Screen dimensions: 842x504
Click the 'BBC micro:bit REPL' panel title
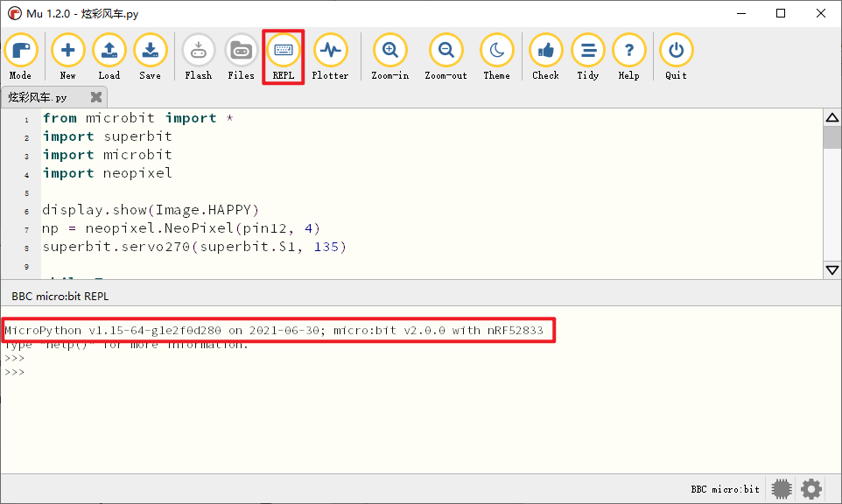60,297
